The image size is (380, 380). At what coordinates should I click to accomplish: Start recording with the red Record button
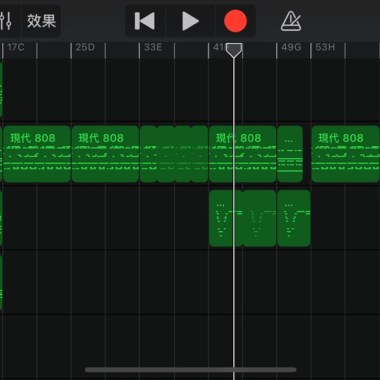tap(235, 21)
